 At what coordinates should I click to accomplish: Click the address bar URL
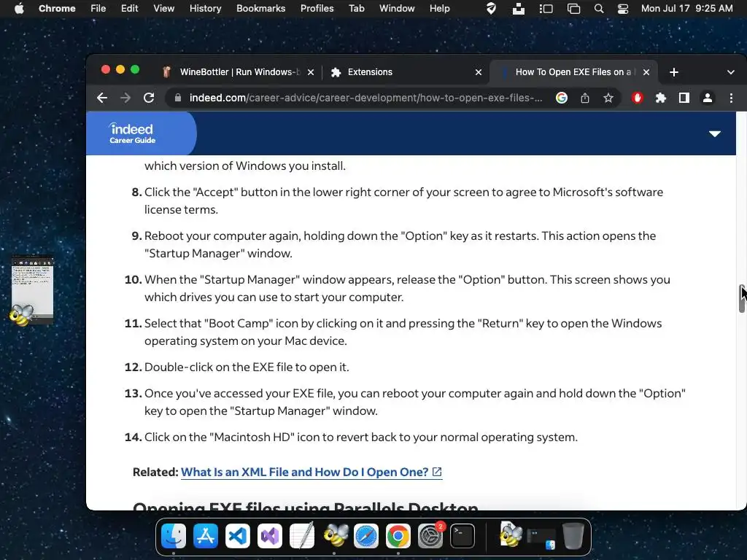(365, 98)
